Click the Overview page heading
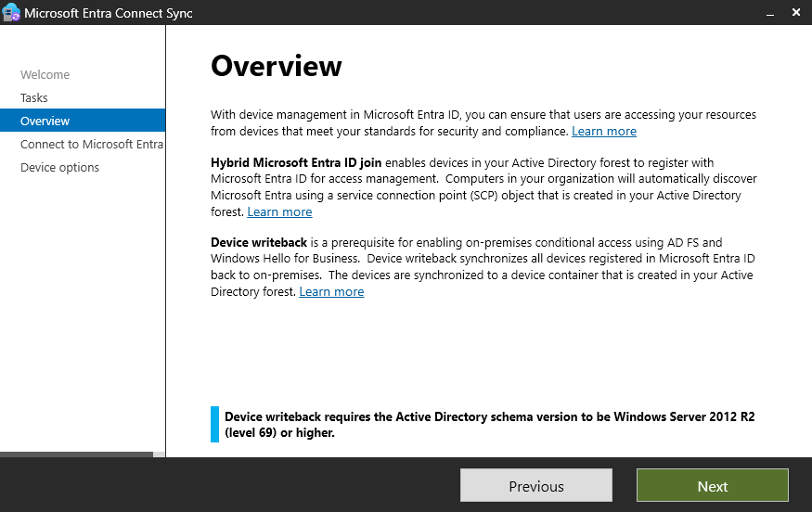Viewport: 812px width, 512px height. 277,66
